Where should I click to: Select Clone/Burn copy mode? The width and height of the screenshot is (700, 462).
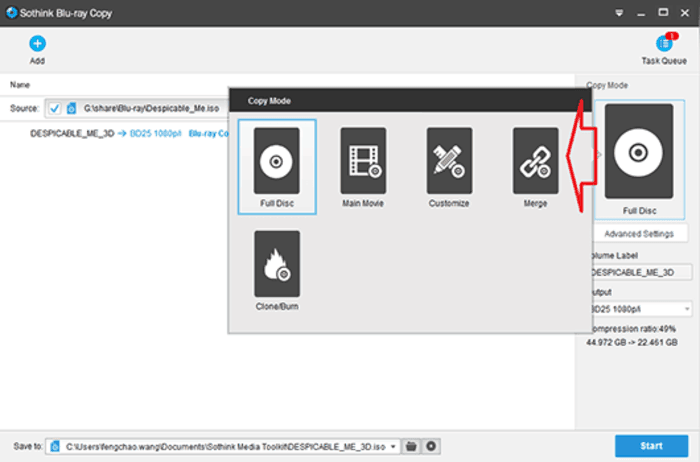pyautogui.click(x=277, y=270)
